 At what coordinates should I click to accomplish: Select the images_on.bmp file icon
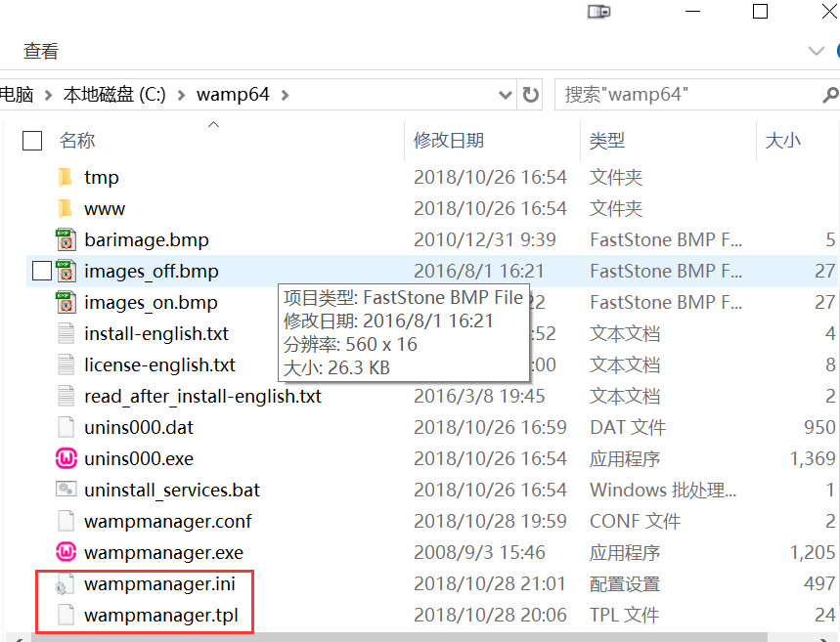pos(65,302)
